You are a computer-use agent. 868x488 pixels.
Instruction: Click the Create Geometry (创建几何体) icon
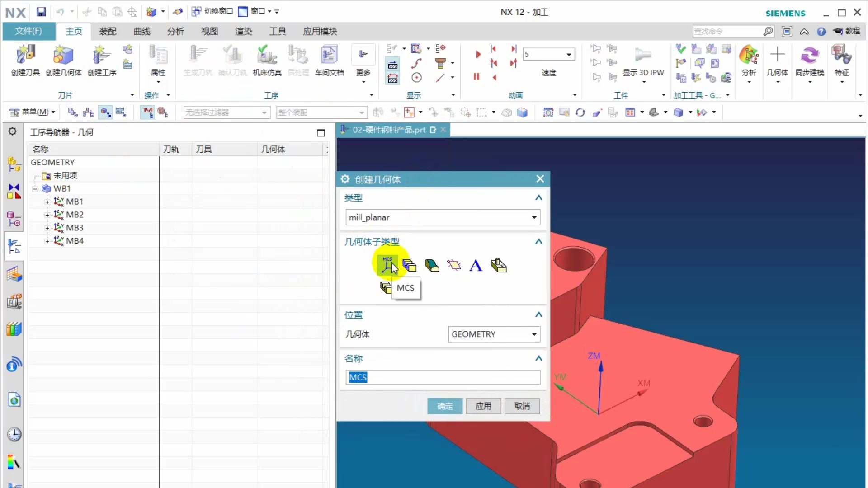[63, 56]
